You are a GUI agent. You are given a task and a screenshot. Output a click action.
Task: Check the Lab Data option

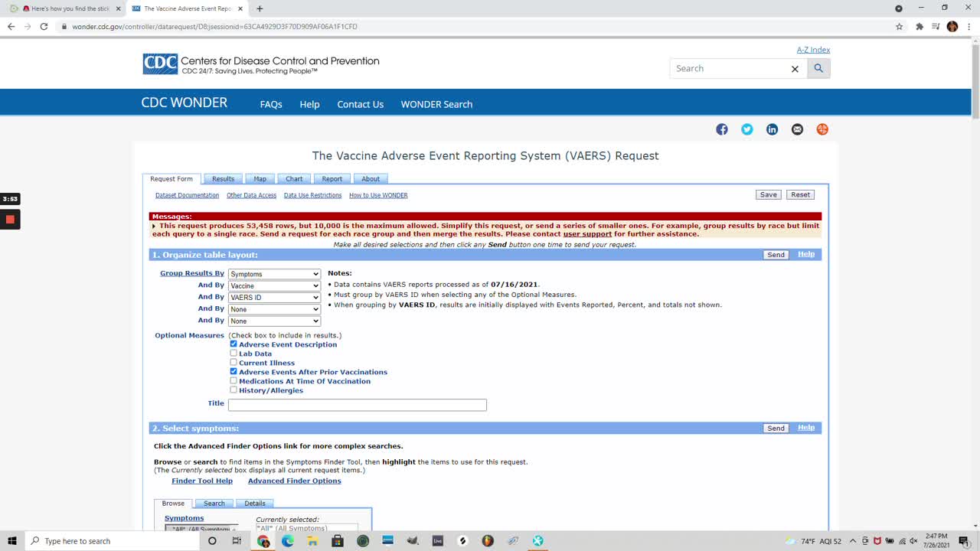coord(234,354)
